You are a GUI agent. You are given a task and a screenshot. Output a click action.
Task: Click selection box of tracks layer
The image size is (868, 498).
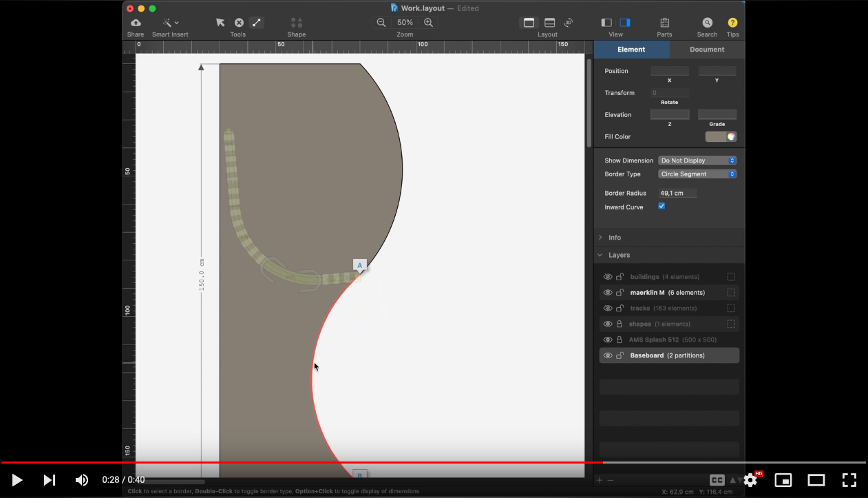(x=731, y=309)
